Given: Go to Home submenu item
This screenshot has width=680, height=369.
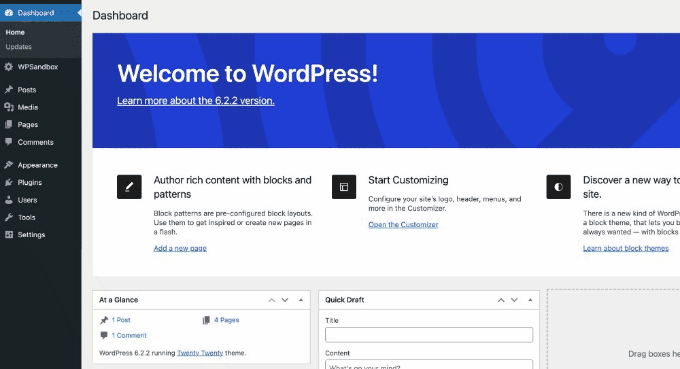Looking at the screenshot, I should (x=15, y=33).
